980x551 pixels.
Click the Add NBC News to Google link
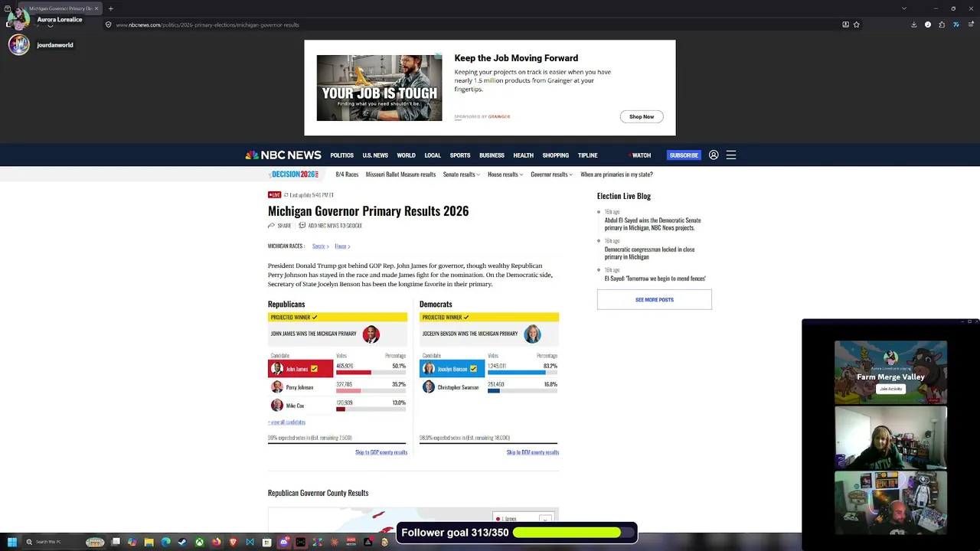[330, 226]
